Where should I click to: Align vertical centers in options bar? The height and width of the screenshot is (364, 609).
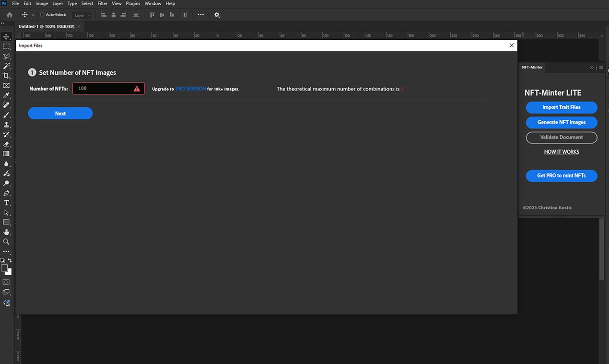[x=162, y=15]
